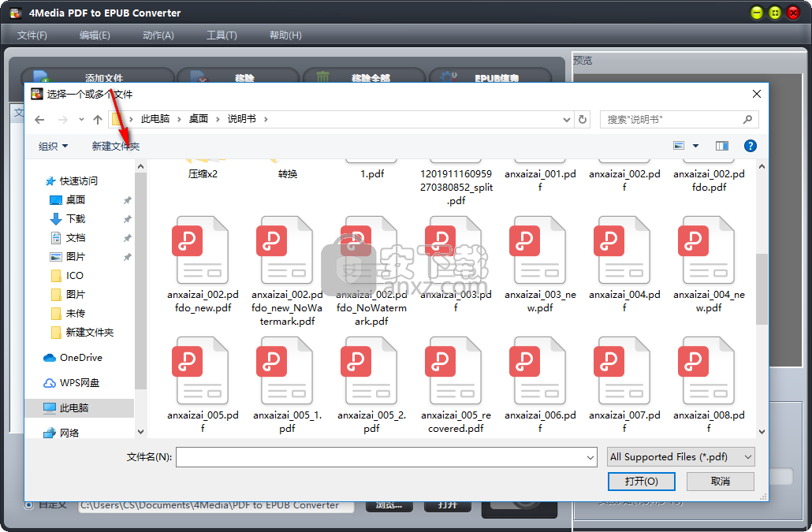Select the 压缩x2 folder name
Viewport: 812px width, 532px height.
point(203,174)
